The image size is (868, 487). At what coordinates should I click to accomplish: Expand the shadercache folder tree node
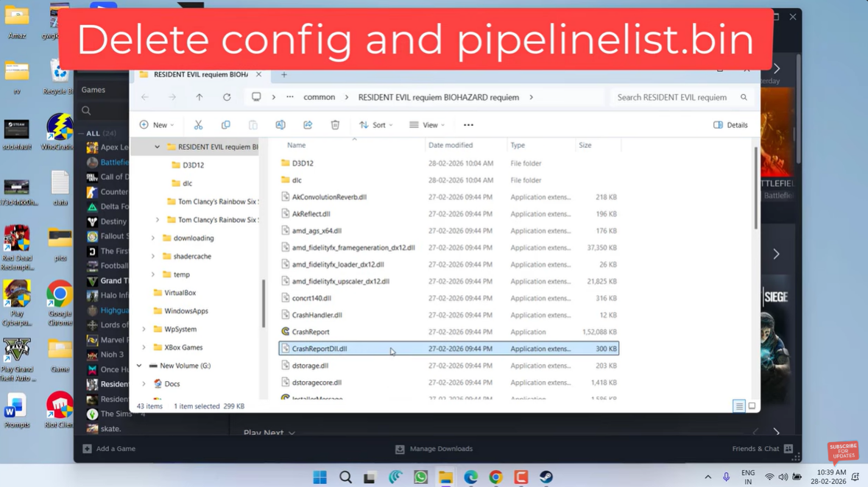coord(153,257)
